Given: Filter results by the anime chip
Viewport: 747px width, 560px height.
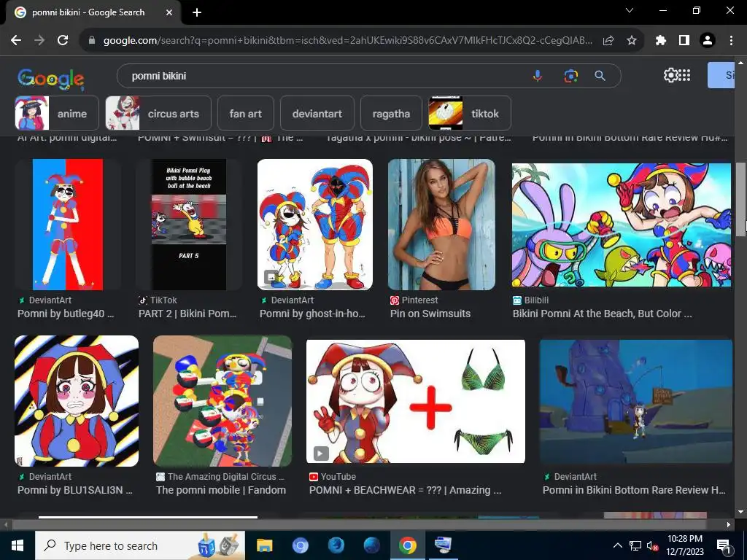Looking at the screenshot, I should tap(57, 113).
